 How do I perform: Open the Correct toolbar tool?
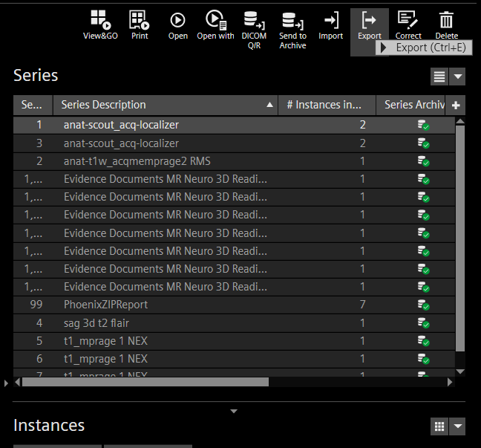[x=408, y=20]
